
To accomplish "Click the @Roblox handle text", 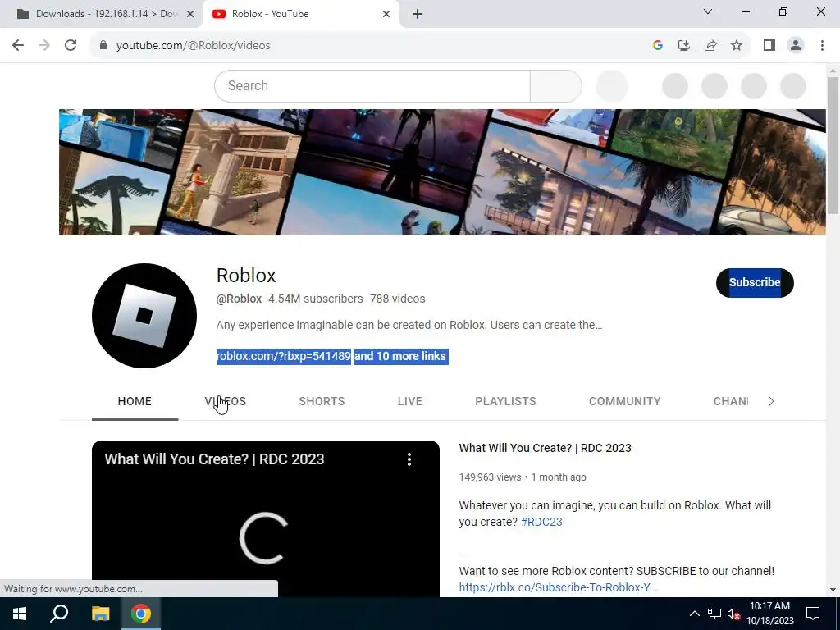I will click(239, 299).
